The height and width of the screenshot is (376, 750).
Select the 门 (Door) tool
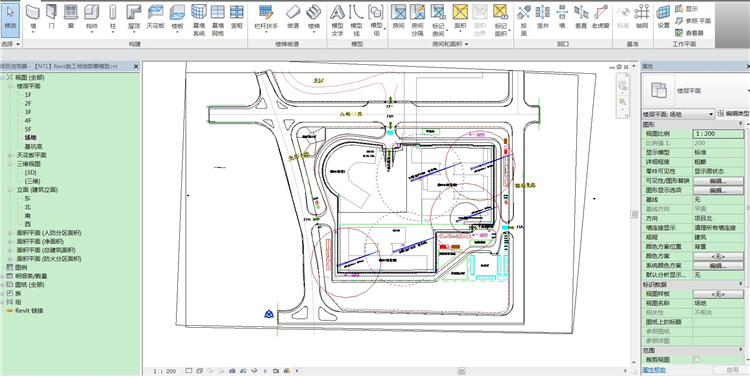pos(52,18)
